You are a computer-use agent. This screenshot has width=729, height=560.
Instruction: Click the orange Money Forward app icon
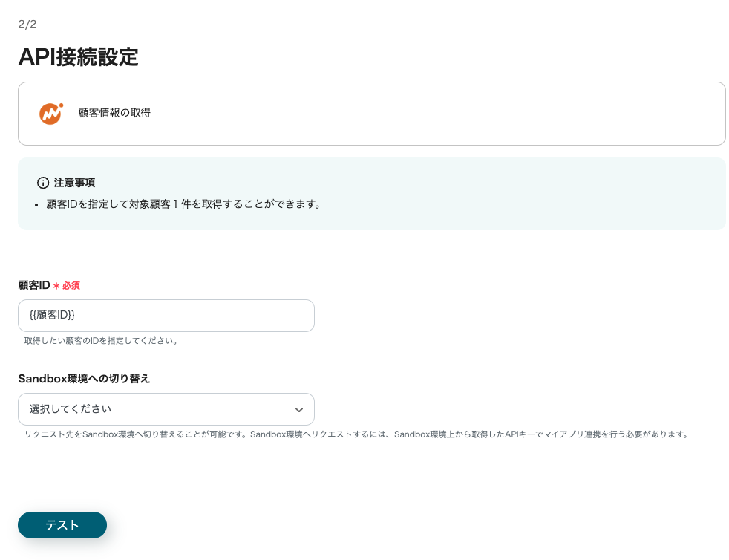point(51,114)
